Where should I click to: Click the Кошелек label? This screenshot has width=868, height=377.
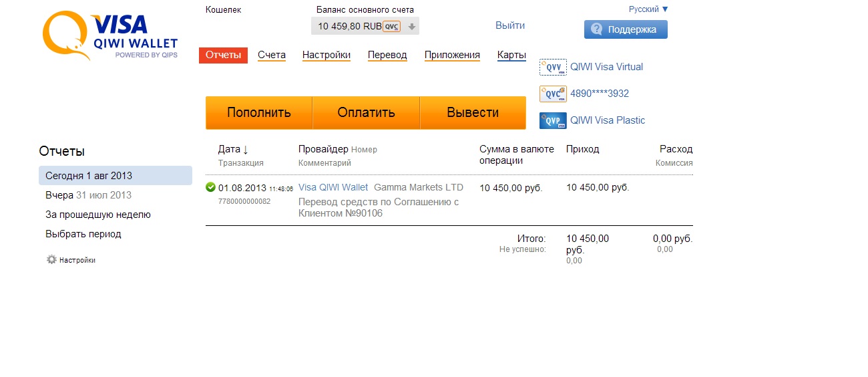pos(224,10)
